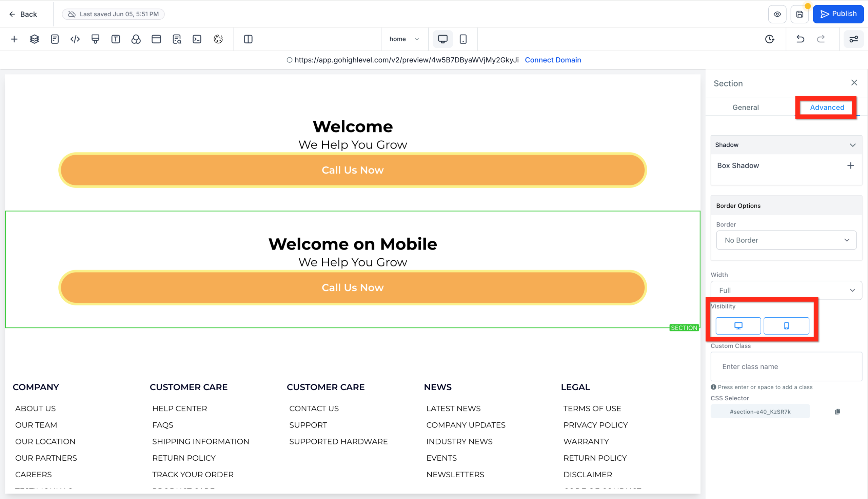Open the Layers panel icon
Viewport: 868px width, 499px height.
tap(34, 39)
